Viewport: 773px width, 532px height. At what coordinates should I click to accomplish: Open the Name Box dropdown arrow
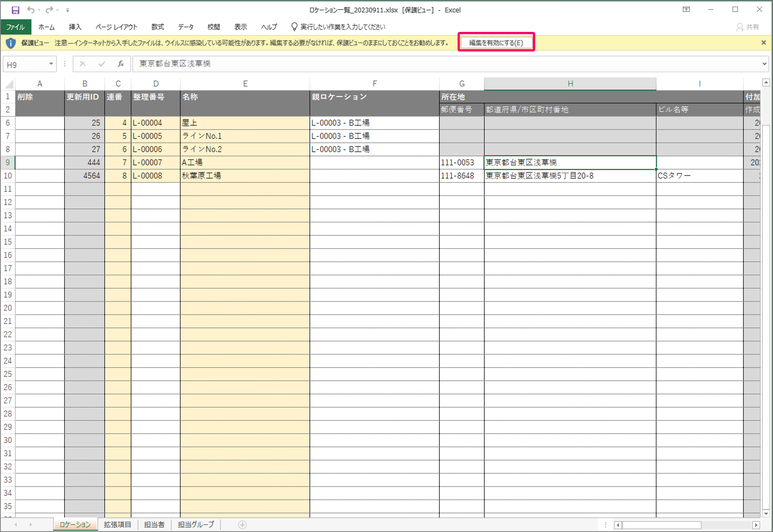(51, 64)
